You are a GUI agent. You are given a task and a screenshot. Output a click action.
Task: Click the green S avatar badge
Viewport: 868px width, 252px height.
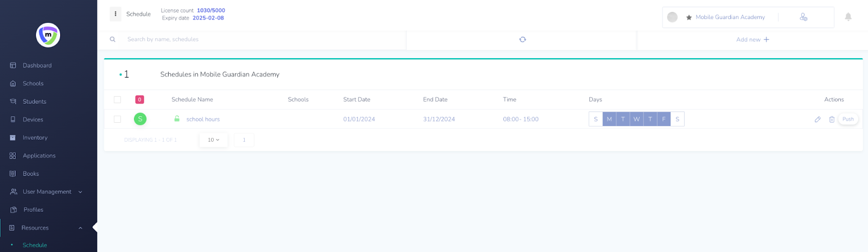140,119
